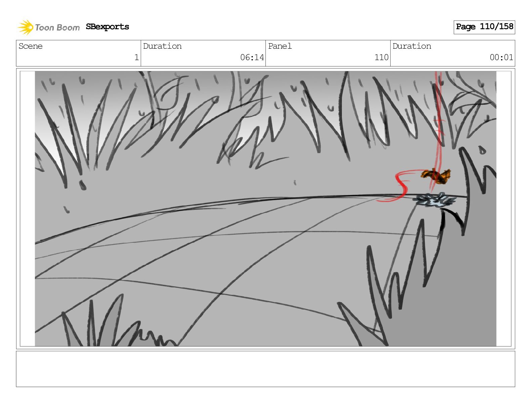Click the panel Duration 00:01 value
Viewport: 532px width, 411px height.
(x=501, y=57)
